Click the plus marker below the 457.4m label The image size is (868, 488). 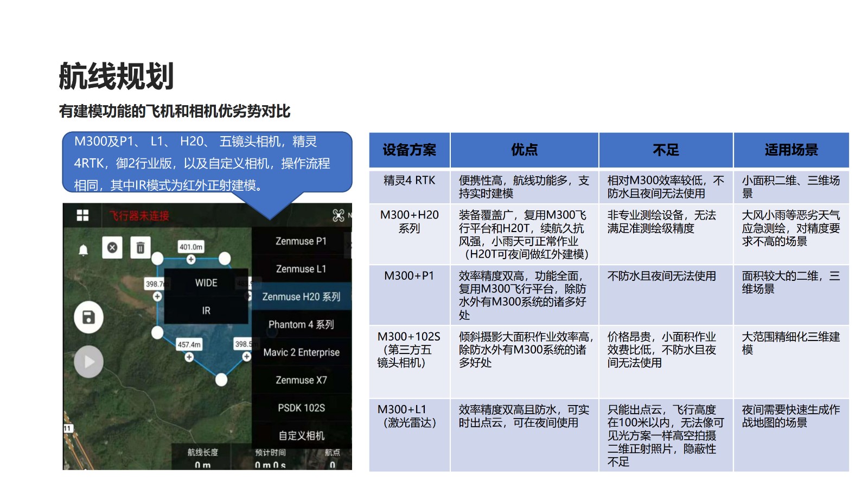189,357
